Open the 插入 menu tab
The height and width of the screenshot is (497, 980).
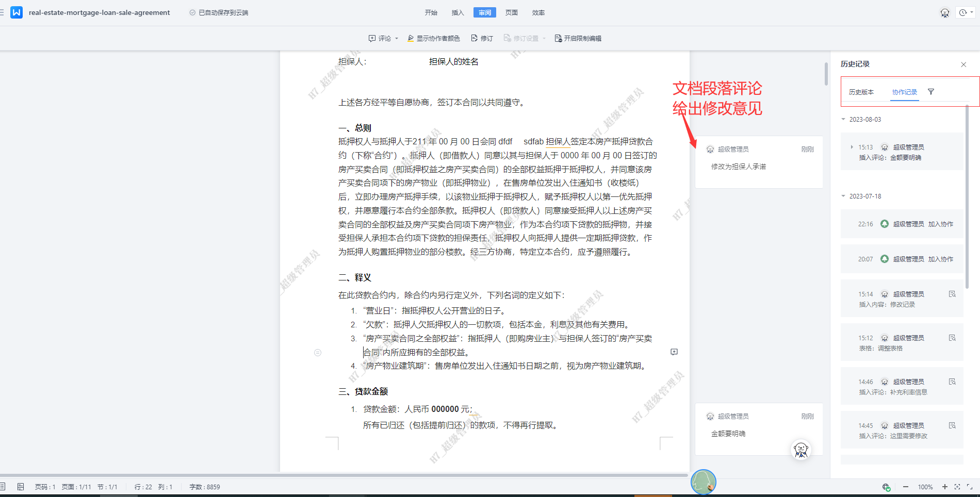point(458,12)
